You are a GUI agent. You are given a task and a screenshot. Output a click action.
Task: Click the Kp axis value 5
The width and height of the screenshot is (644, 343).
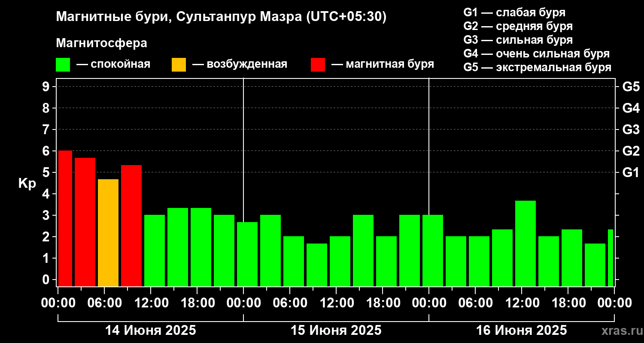click(x=46, y=173)
